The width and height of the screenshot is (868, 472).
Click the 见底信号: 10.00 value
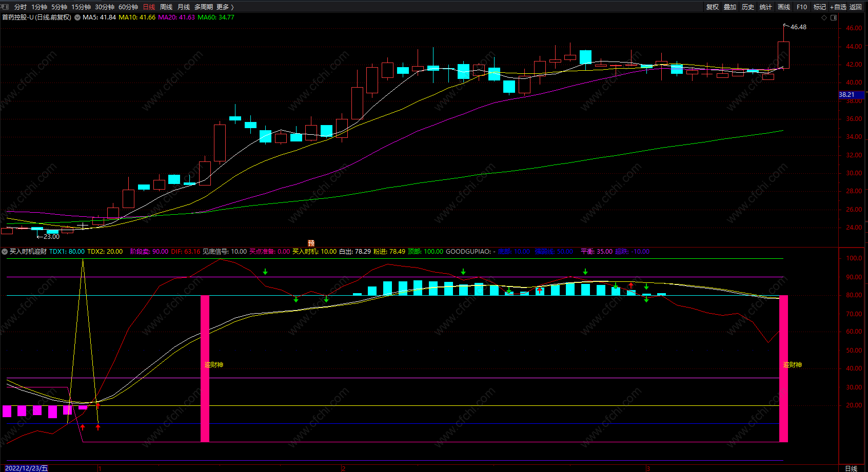(225, 252)
